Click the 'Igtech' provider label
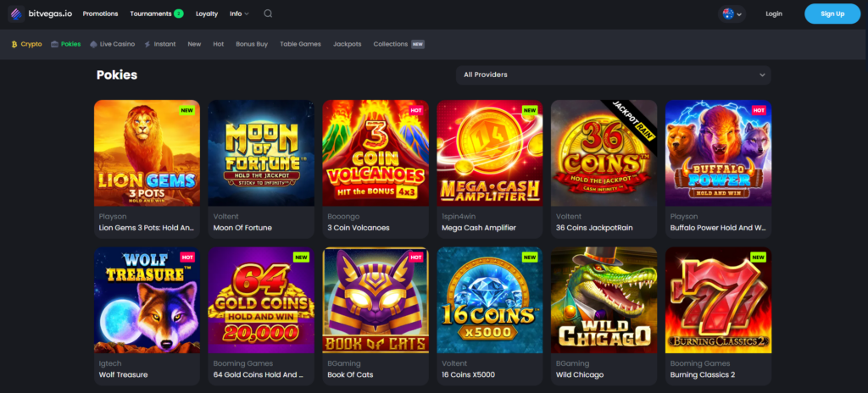868x393 pixels. (x=109, y=363)
